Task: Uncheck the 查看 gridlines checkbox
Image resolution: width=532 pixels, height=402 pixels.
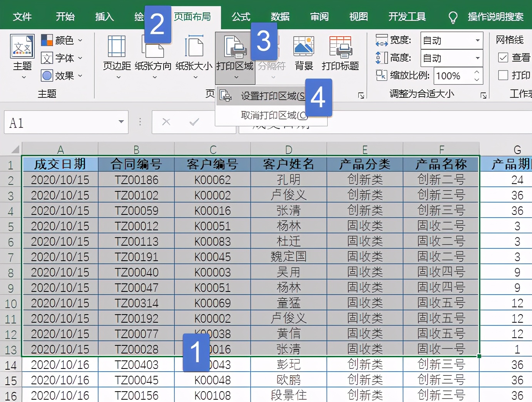Action: [503, 57]
